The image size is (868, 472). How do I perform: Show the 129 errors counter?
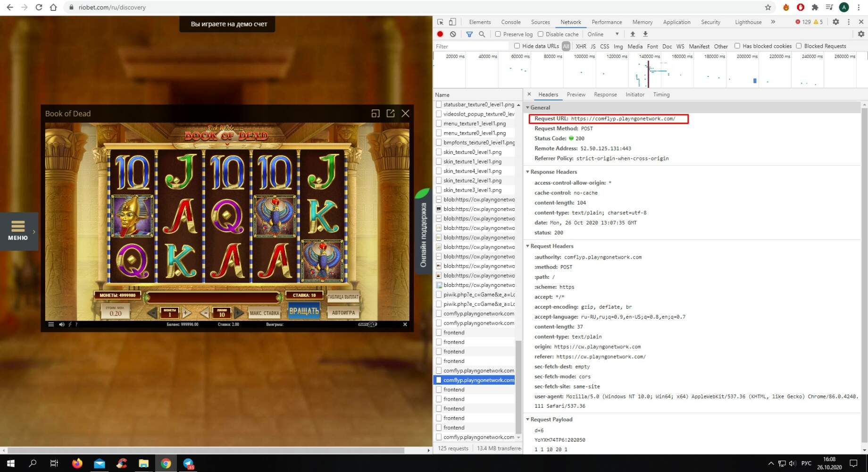[x=803, y=22]
